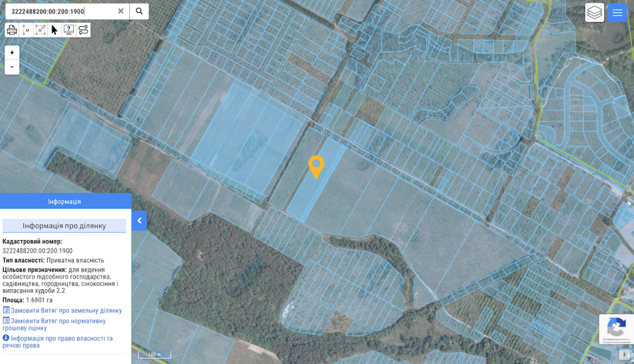This screenshot has height=364, width=634.
Task: Open the print map tool
Action: click(x=12, y=30)
